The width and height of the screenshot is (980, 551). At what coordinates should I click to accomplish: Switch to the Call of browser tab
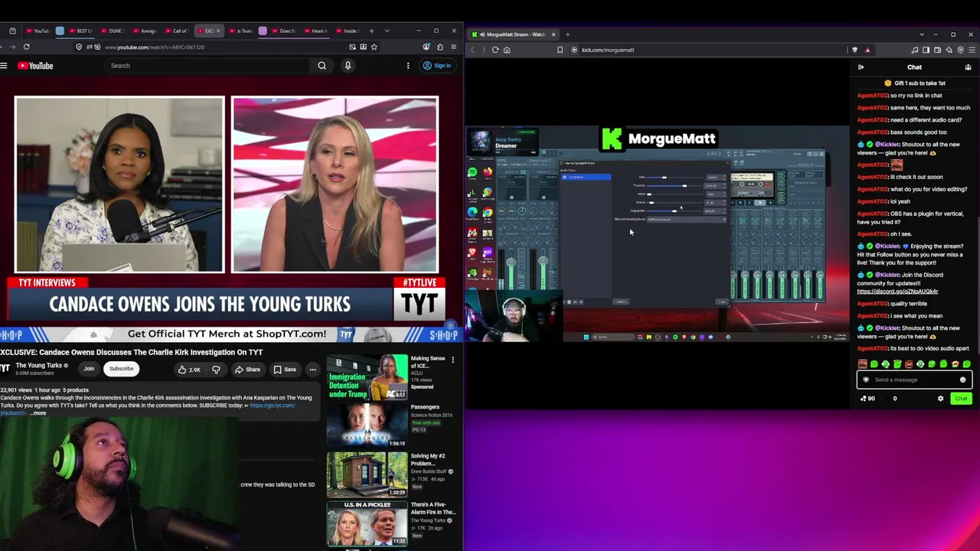(x=177, y=31)
